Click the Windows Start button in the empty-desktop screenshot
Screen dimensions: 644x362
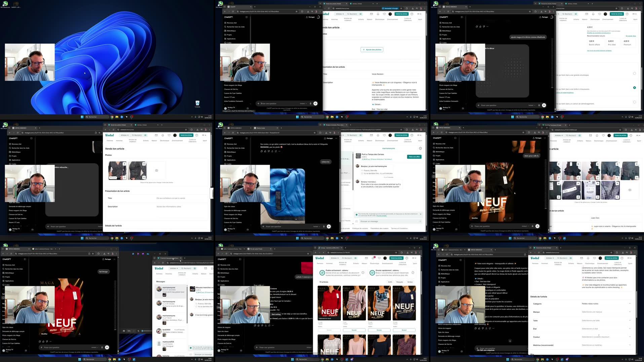click(x=82, y=117)
